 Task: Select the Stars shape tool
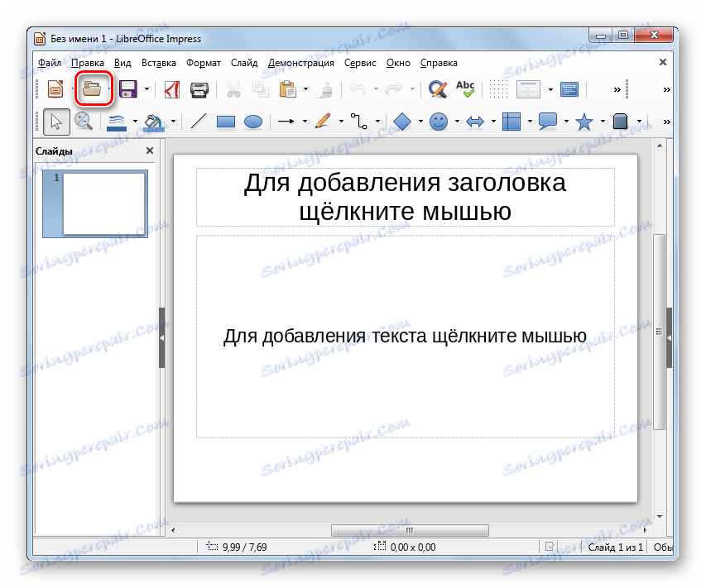(x=584, y=122)
